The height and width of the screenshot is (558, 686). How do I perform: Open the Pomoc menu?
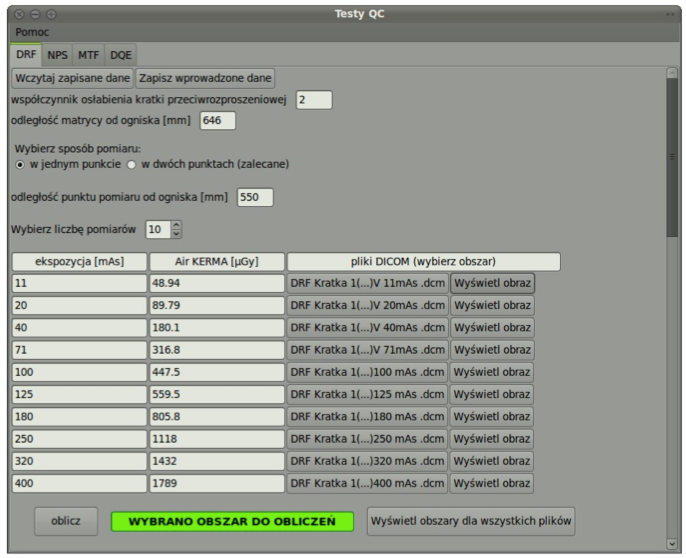coord(32,32)
